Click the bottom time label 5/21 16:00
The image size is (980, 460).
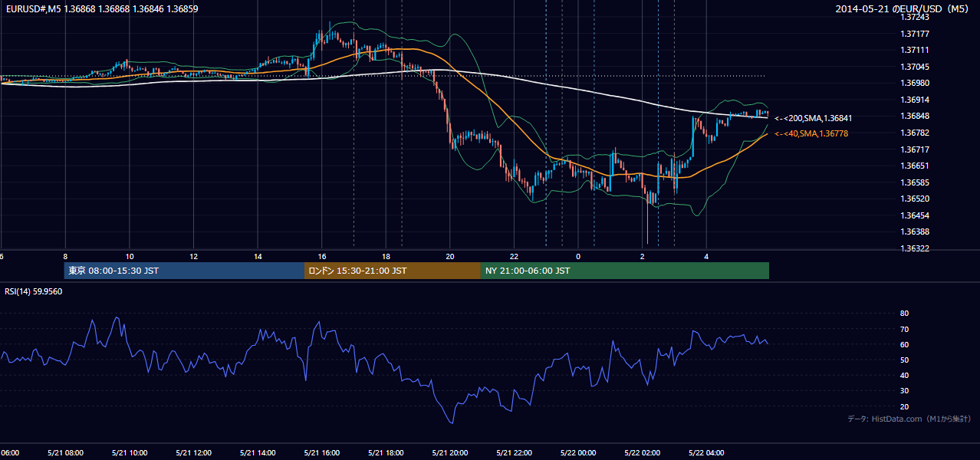click(322, 452)
